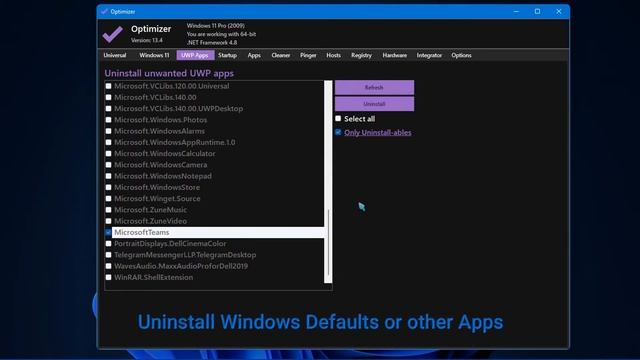This screenshot has height=360, width=640.
Task: Click the Microsoft.WindowsStore entry text
Action: tap(157, 187)
